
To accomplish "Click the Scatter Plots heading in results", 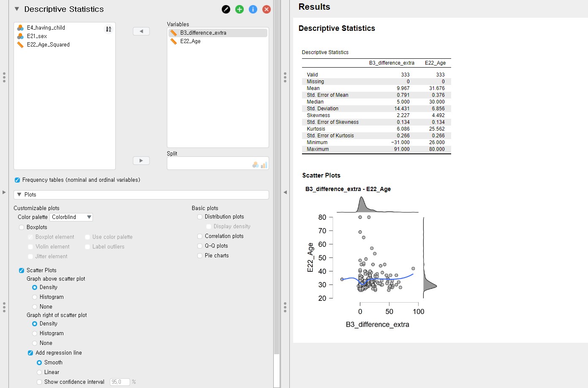I will click(x=321, y=175).
